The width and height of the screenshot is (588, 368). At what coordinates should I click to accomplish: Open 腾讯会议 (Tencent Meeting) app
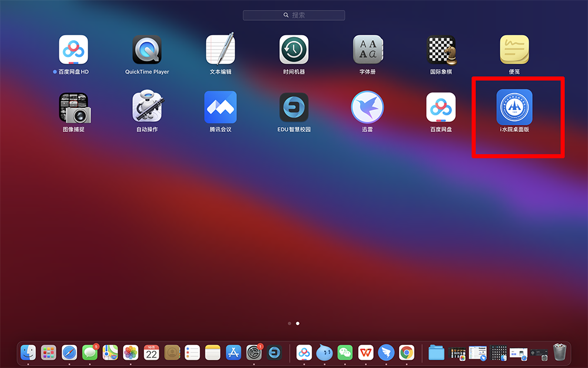(220, 108)
